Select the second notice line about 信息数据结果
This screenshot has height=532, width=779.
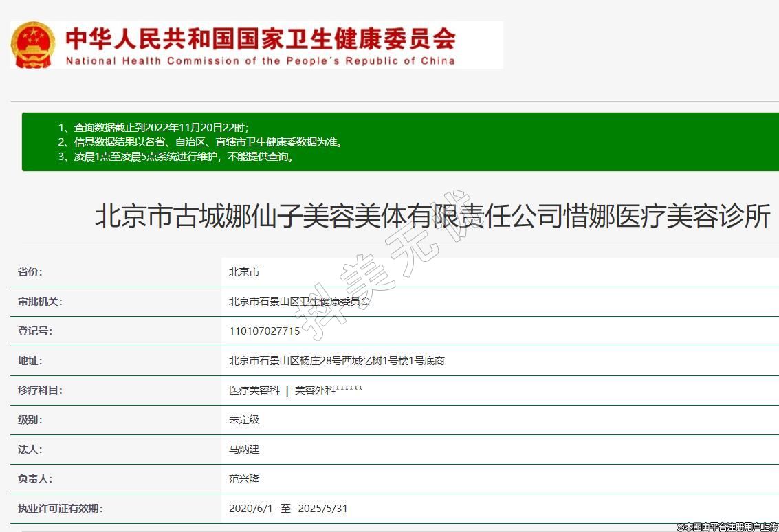208,142
